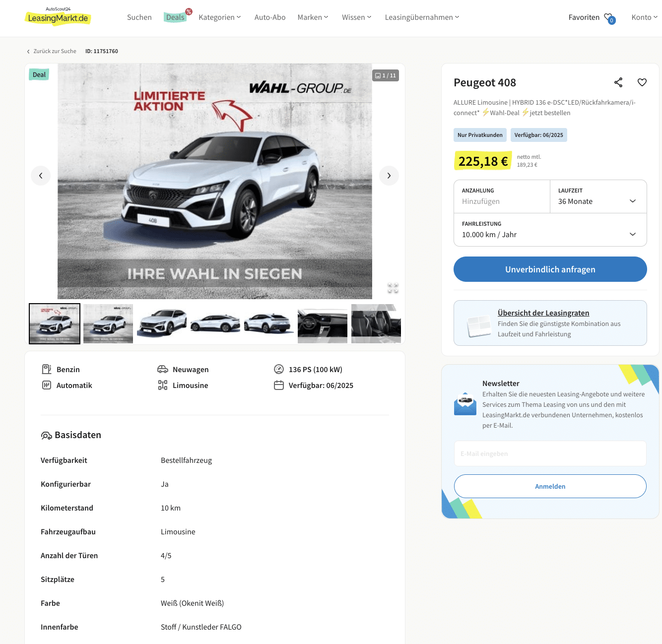Show next gallery photo arrow
The width and height of the screenshot is (662, 644).
pyautogui.click(x=389, y=176)
